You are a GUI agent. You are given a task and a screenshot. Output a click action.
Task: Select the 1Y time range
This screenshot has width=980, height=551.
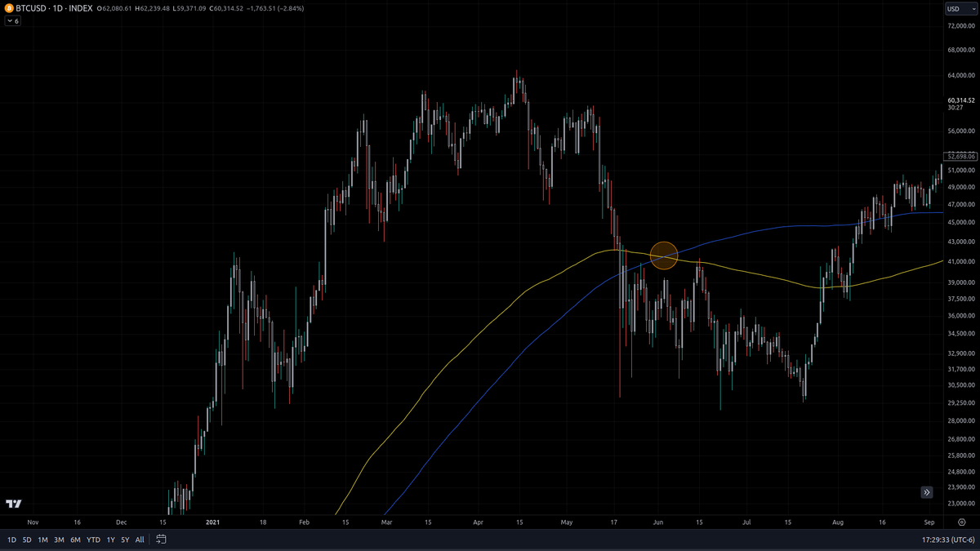point(110,540)
